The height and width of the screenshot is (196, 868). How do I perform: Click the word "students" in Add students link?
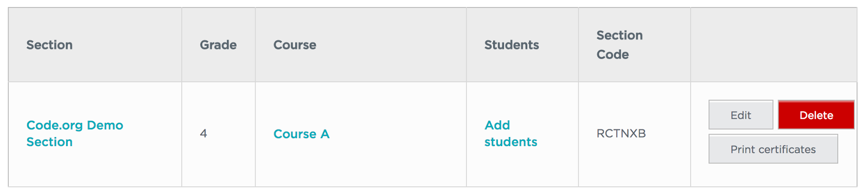point(510,142)
